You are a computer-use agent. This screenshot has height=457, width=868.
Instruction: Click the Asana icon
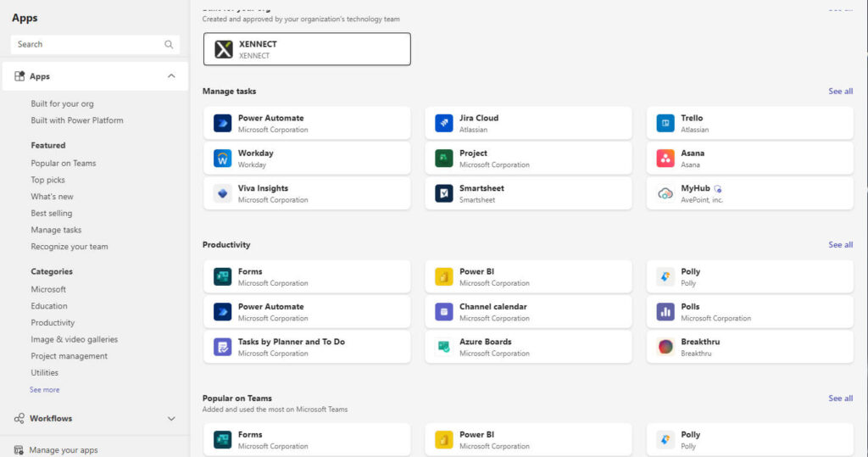click(665, 159)
